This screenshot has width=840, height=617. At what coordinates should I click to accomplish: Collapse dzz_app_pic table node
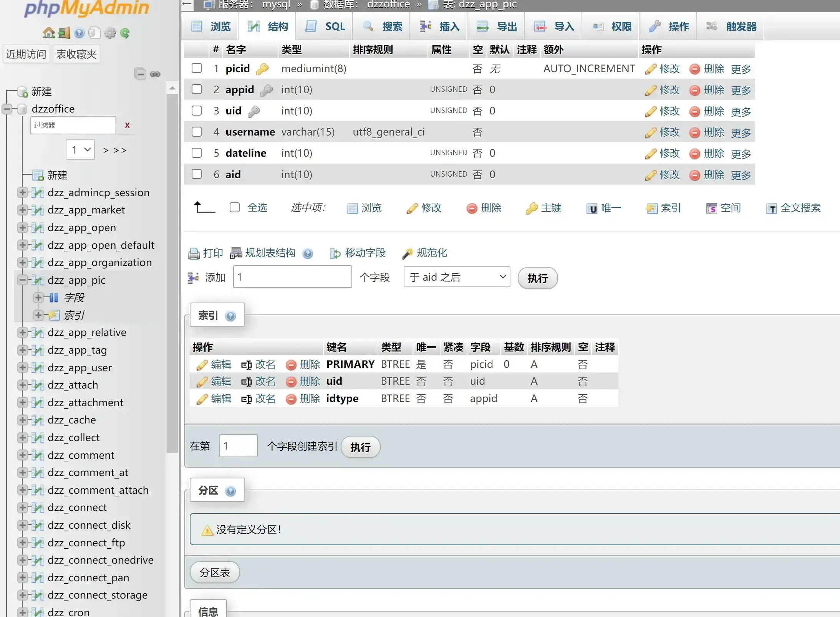(22, 280)
